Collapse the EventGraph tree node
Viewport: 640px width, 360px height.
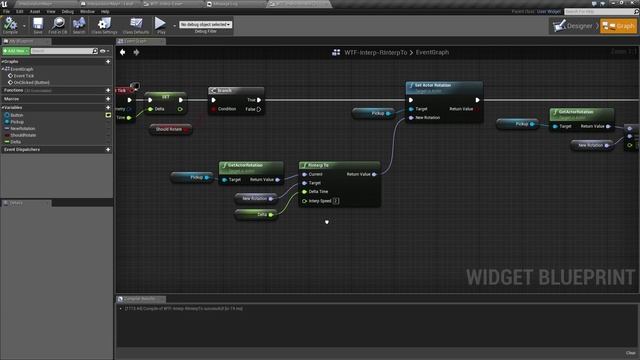tap(3, 69)
